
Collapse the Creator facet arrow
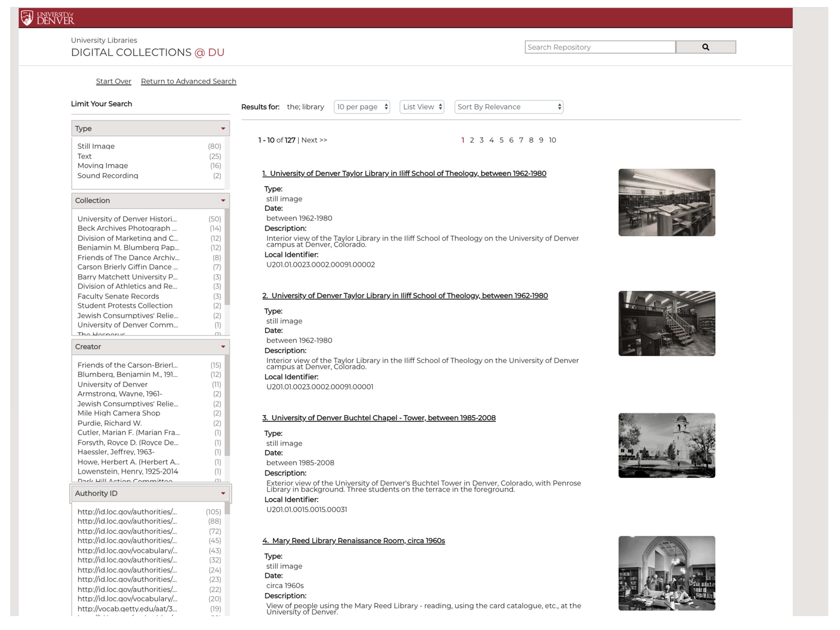(x=223, y=346)
